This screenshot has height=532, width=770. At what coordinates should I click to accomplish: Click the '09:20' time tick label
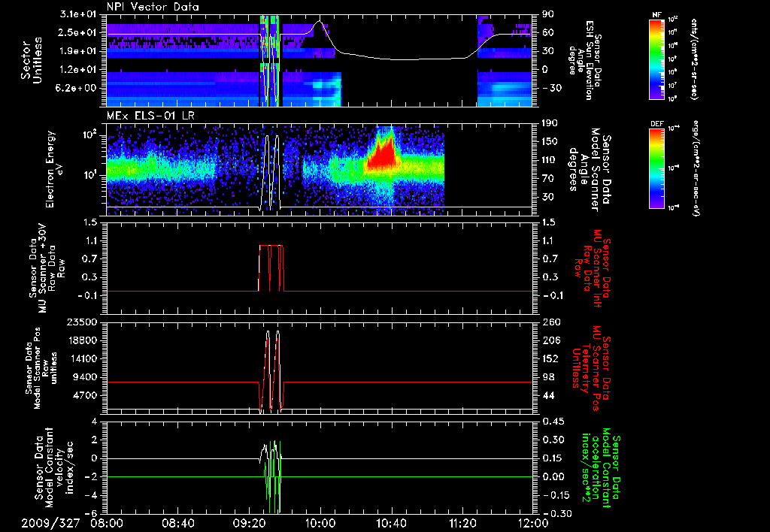click(249, 523)
